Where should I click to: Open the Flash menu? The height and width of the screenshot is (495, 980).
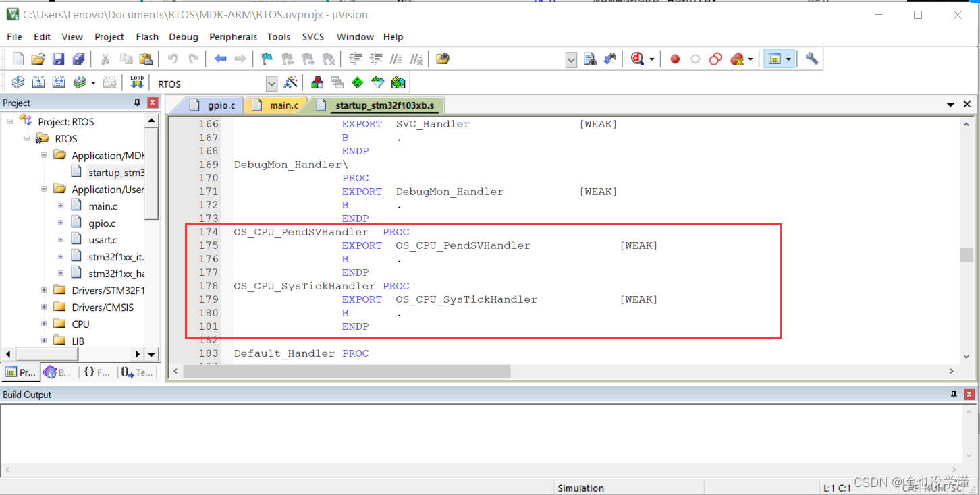(x=147, y=37)
